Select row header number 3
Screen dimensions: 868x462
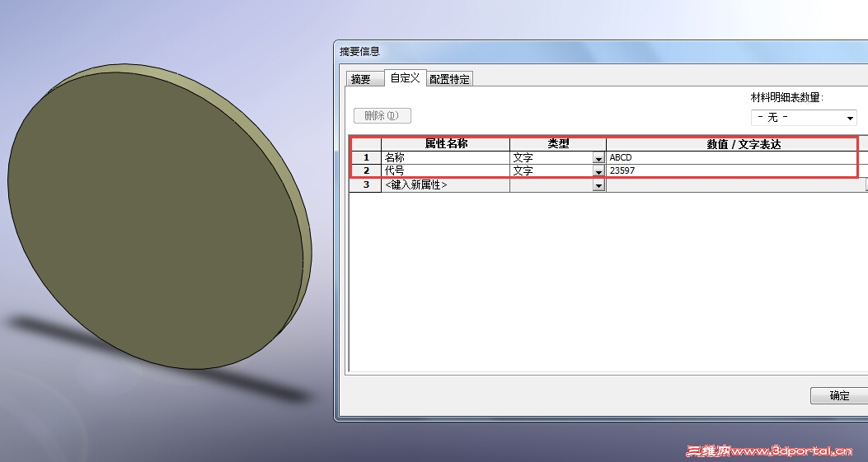(x=366, y=184)
